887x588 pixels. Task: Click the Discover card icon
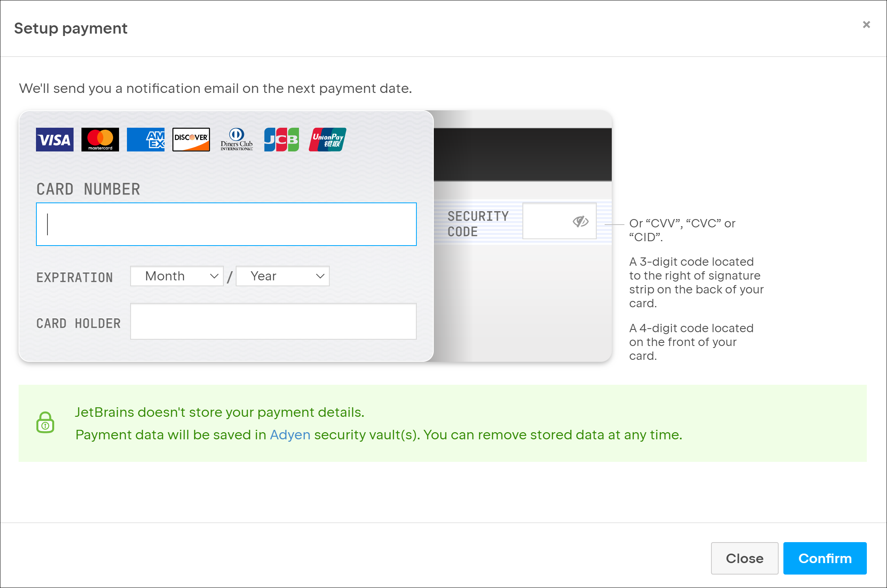click(x=191, y=139)
